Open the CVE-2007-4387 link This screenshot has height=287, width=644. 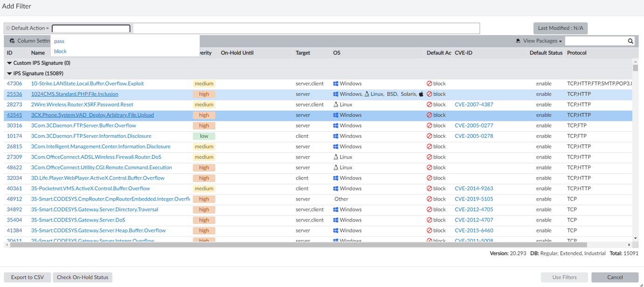(x=474, y=105)
